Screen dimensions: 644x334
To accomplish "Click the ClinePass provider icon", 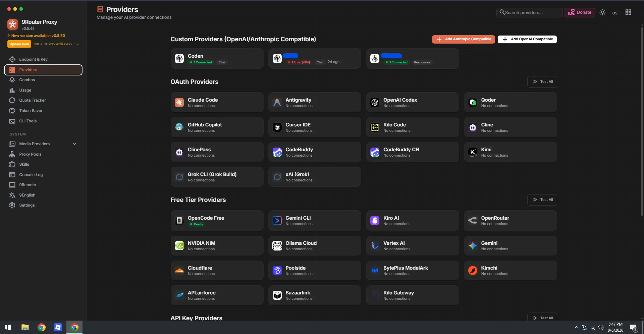I will coord(179,152).
